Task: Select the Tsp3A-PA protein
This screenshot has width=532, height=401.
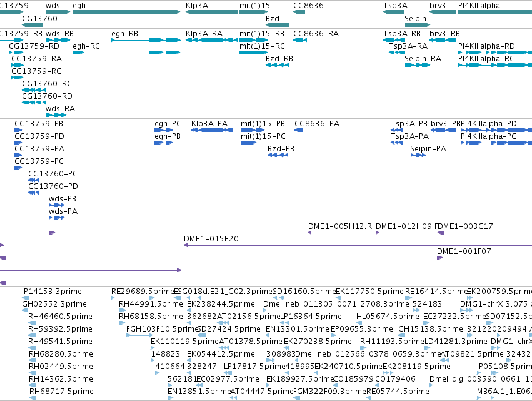Action: (x=397, y=143)
